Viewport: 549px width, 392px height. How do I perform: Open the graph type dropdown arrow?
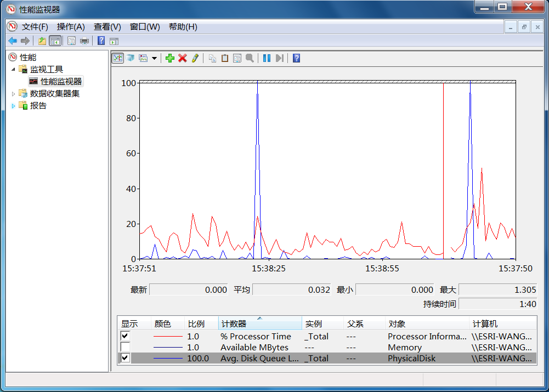[x=155, y=58]
